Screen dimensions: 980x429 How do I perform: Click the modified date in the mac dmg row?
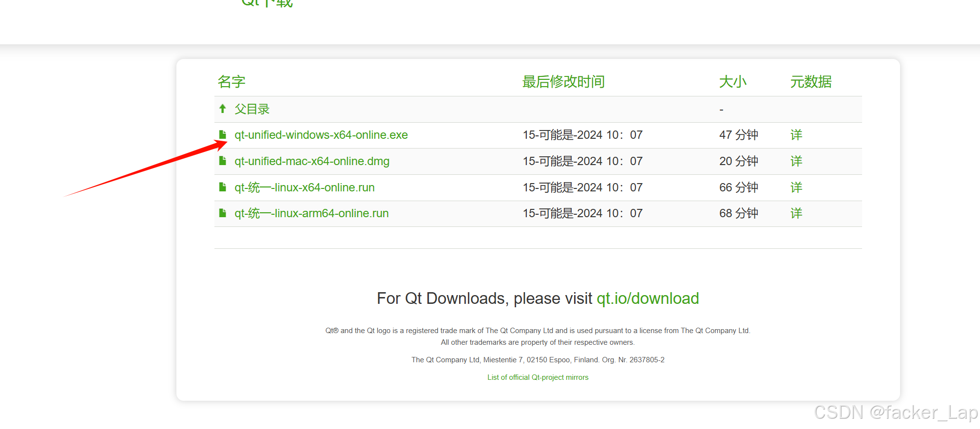(583, 161)
